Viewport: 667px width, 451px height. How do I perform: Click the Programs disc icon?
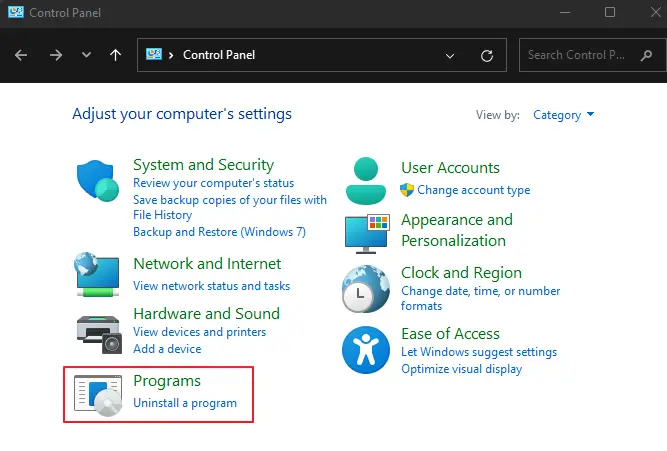[x=98, y=395]
